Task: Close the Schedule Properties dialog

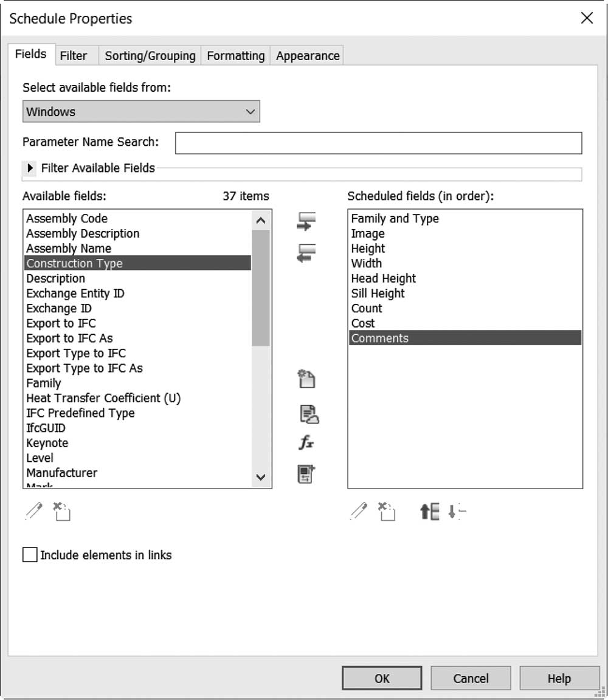Action: [x=587, y=18]
